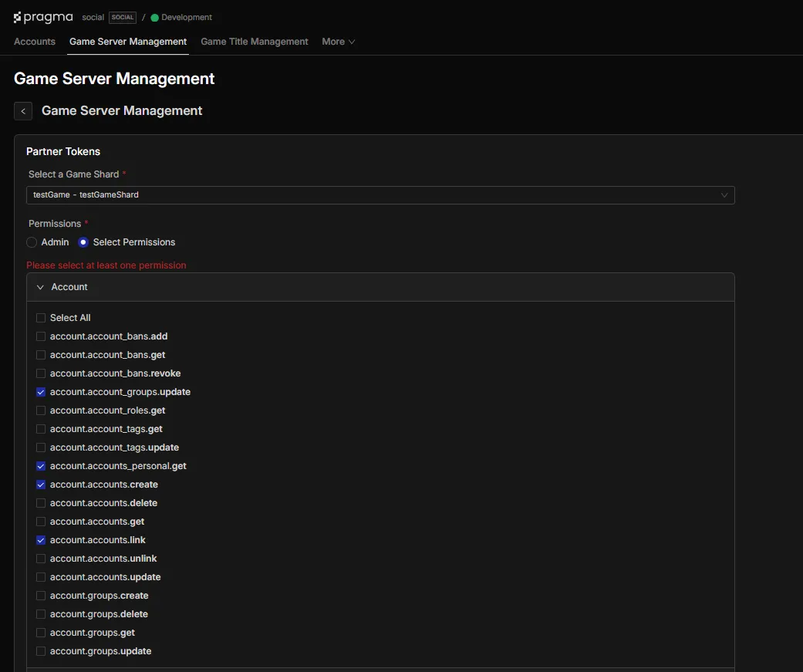Check the Select All checkbox
803x672 pixels.
pos(40,317)
